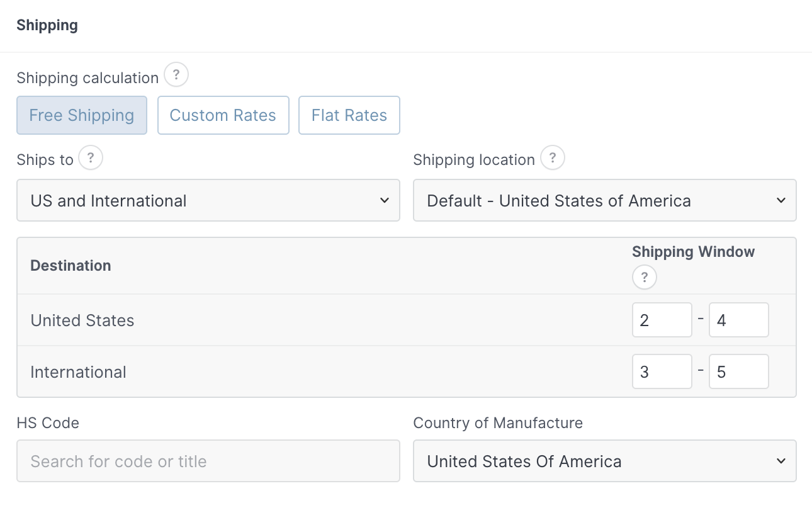Click help icon beside Ships to label
Viewport: 812px width, 515px height.
tap(91, 158)
